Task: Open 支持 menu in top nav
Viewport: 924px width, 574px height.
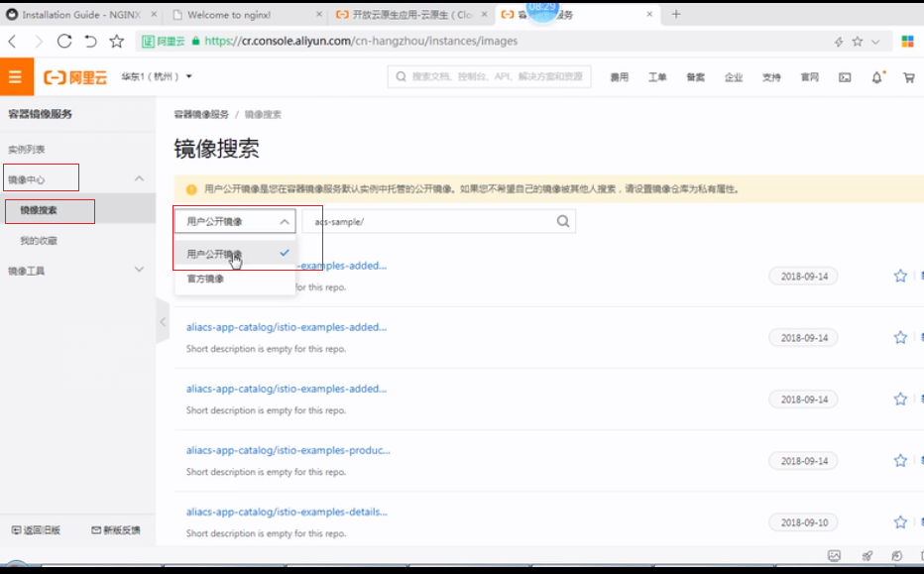Action: pos(771,77)
